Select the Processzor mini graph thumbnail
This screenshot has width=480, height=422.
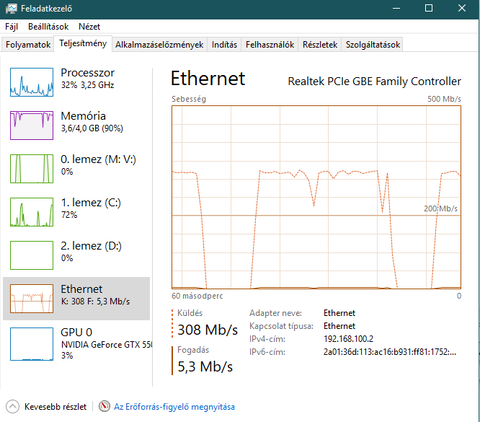pos(32,82)
